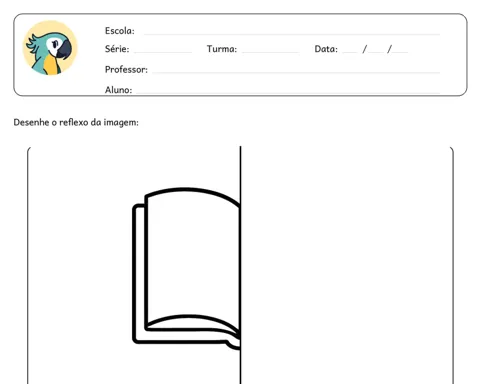Click the Professor blank line

(x=296, y=72)
